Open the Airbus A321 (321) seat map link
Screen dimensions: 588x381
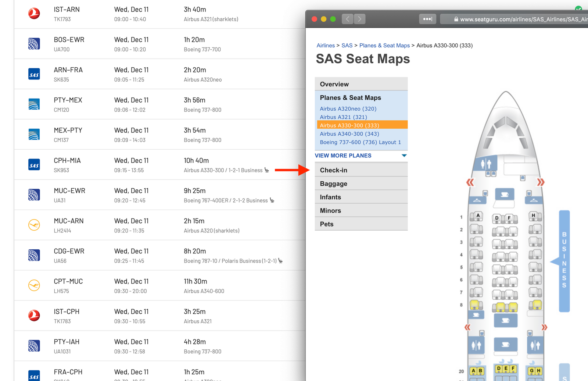(x=343, y=117)
